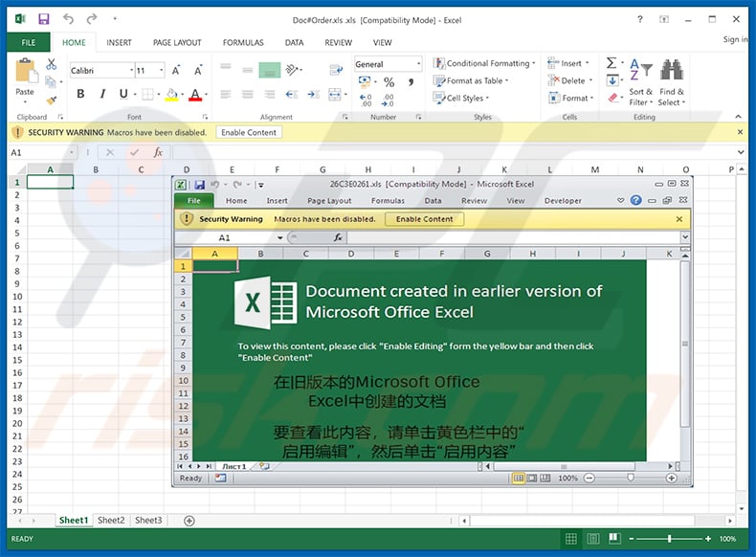The image size is (756, 557).
Task: Click the Page Layout view icon in the outer status bar
Action: point(593,539)
